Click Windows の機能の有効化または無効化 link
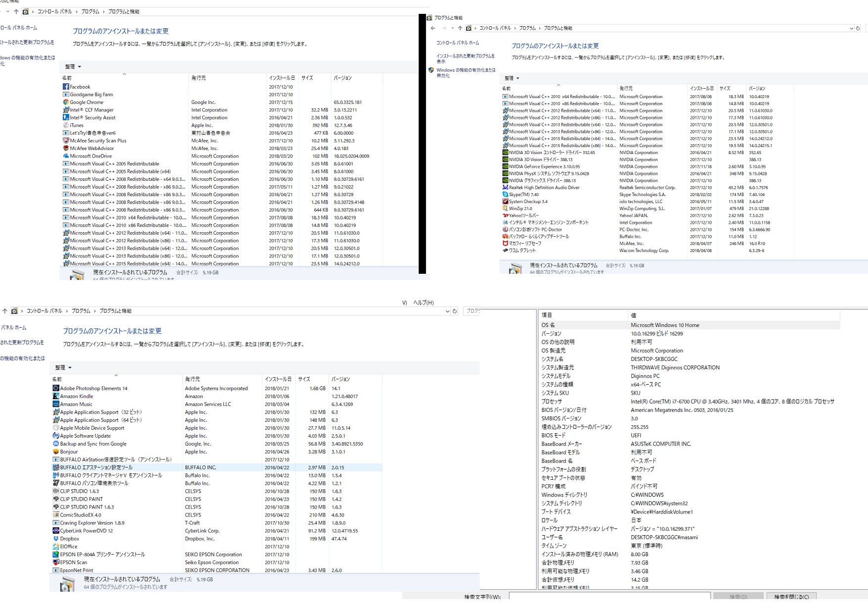Viewport: 868px width, 614px height. 466,73
